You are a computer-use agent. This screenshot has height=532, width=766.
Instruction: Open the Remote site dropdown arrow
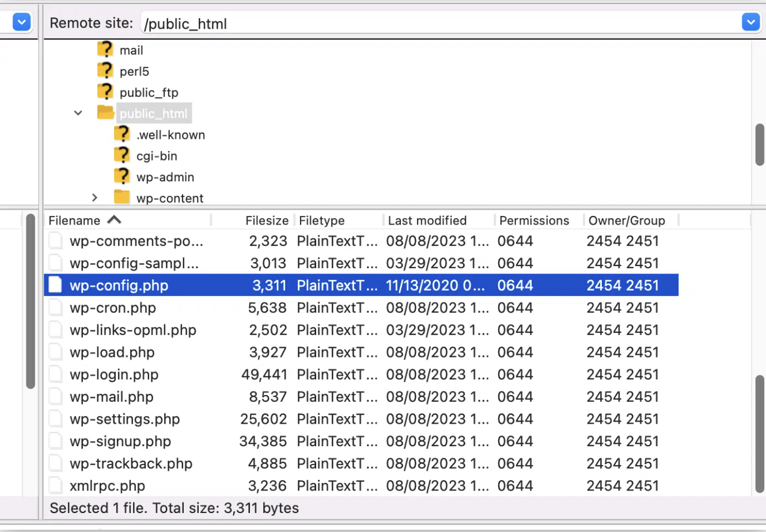click(751, 22)
